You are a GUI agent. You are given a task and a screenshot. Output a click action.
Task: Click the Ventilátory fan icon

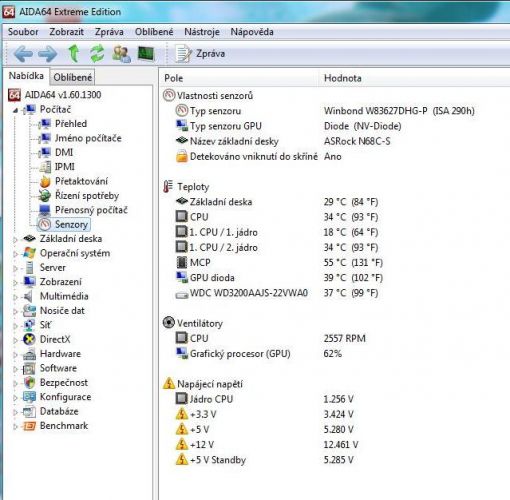click(x=169, y=323)
